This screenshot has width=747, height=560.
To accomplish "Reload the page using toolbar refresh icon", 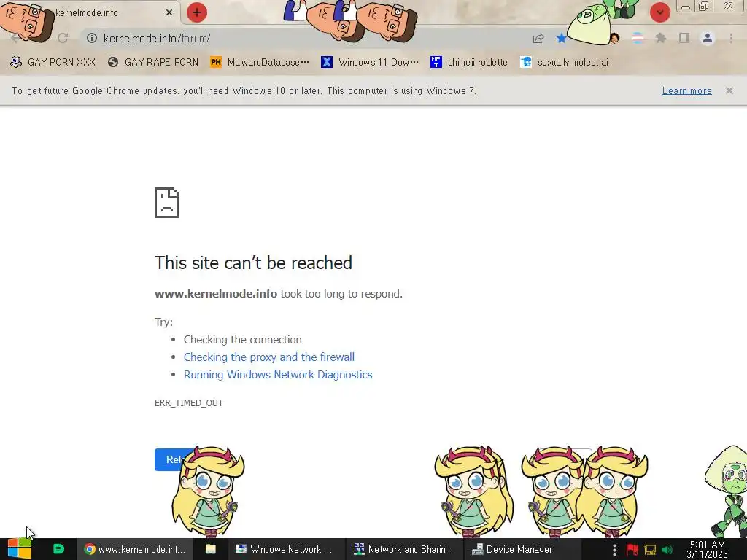I will [63, 38].
